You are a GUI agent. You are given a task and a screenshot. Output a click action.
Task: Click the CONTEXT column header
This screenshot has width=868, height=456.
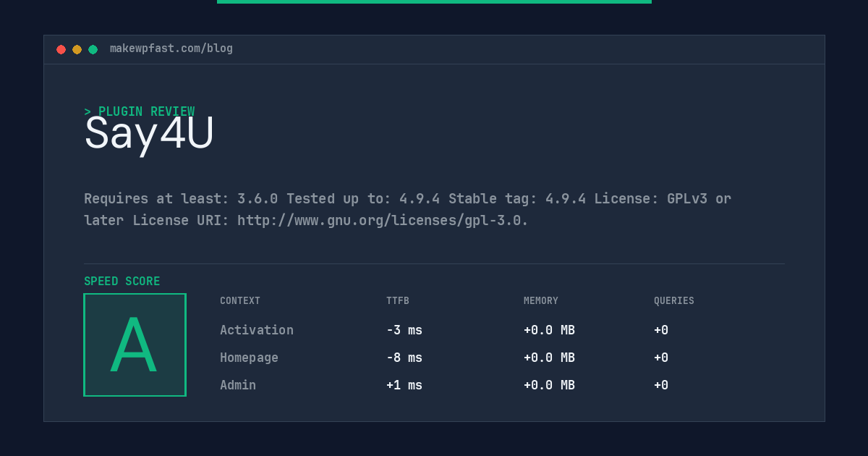pos(240,301)
